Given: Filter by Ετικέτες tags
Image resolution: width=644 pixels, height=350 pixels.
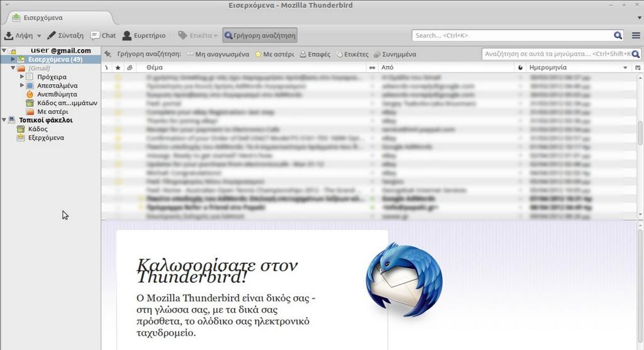Looking at the screenshot, I should click(x=352, y=54).
